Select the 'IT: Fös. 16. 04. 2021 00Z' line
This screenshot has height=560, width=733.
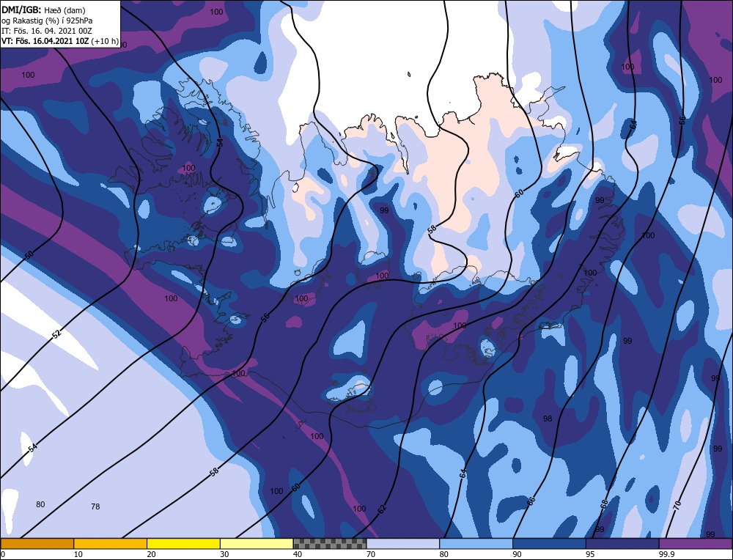pos(47,31)
